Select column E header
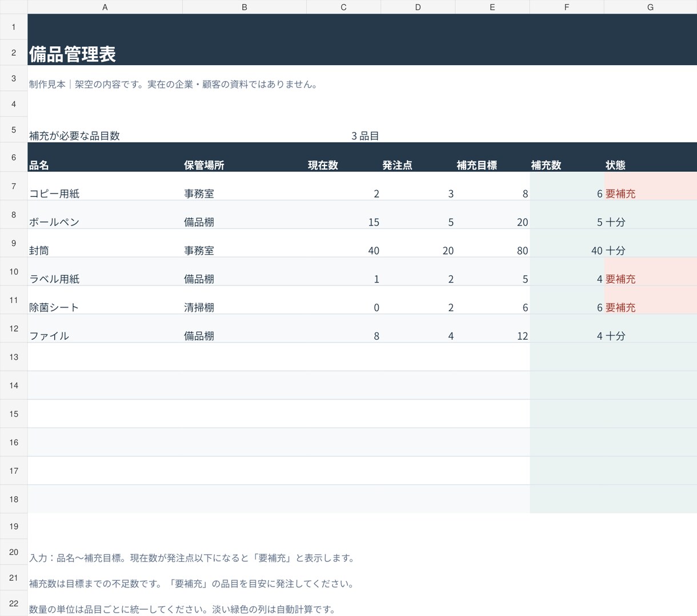Screen dimensions: 697x616 [492, 7]
